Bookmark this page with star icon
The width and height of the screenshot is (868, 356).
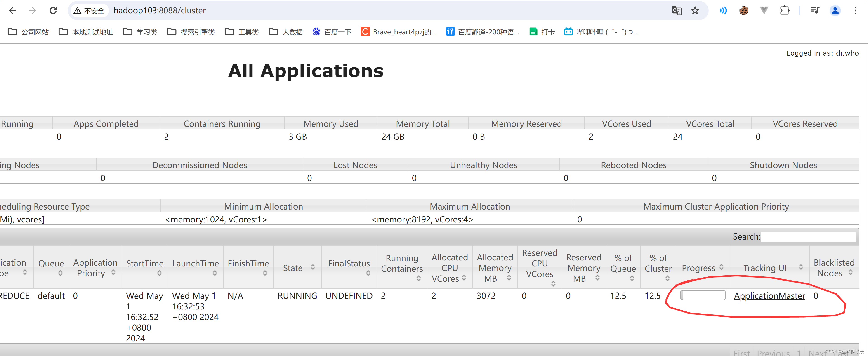(695, 10)
